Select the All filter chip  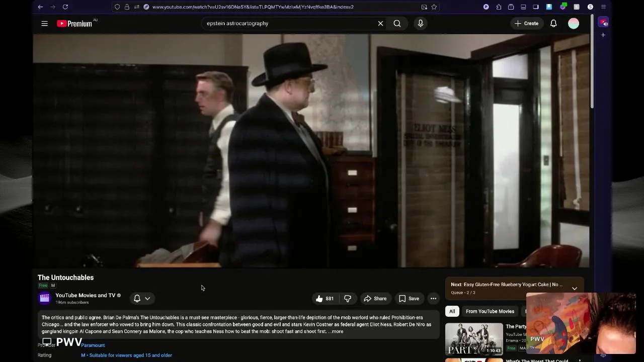pos(452,311)
